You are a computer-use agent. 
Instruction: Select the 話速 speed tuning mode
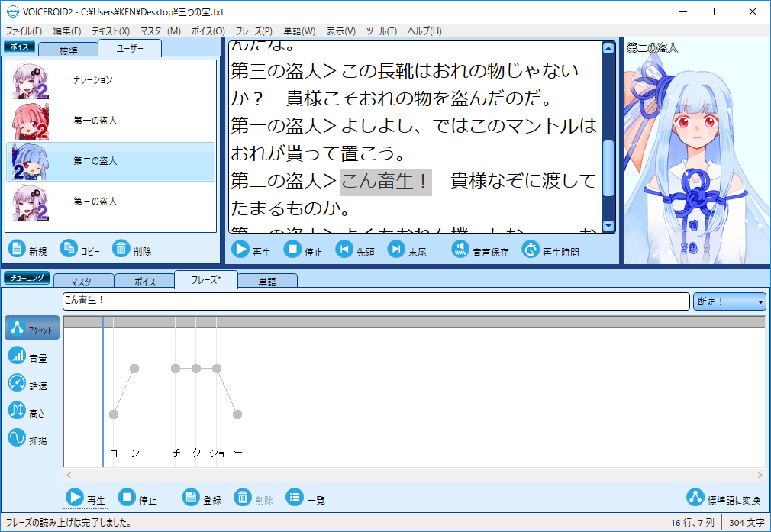click(28, 383)
